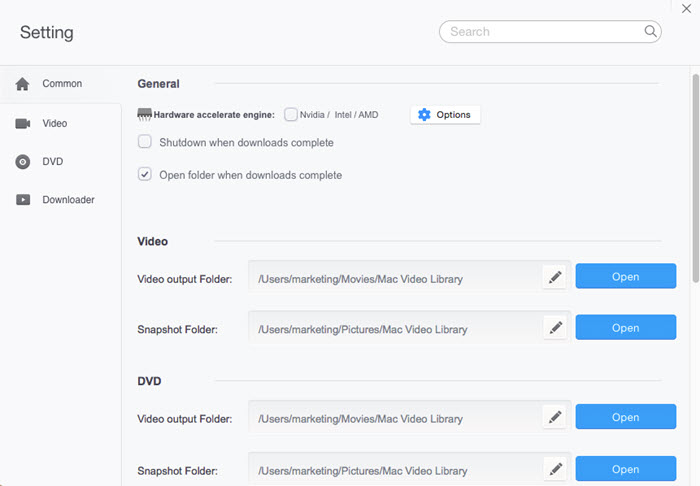Image resolution: width=700 pixels, height=486 pixels.
Task: Switch to the Downloader settings tab
Action: (68, 200)
